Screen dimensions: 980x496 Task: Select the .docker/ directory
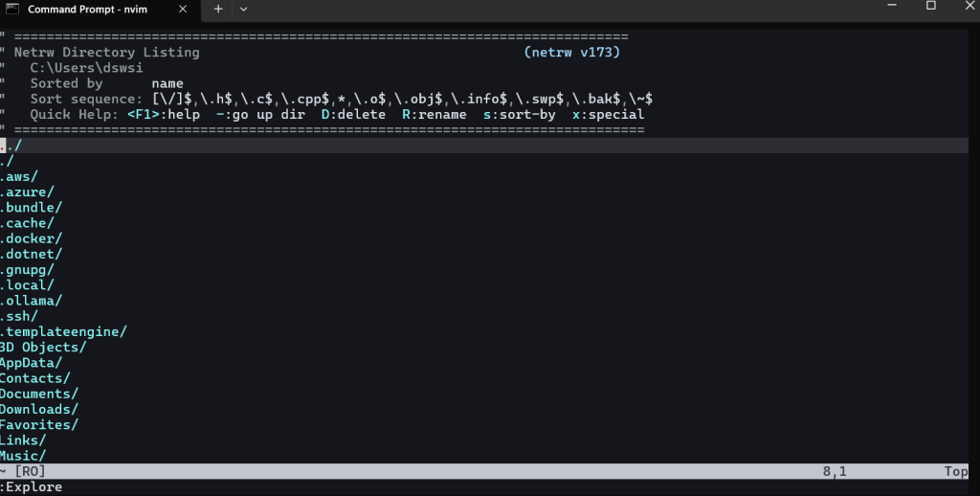31,238
